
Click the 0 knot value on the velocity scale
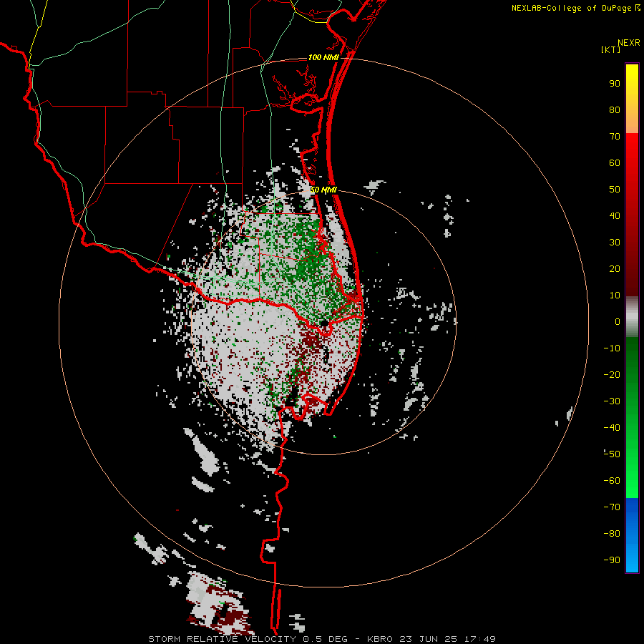(x=618, y=322)
